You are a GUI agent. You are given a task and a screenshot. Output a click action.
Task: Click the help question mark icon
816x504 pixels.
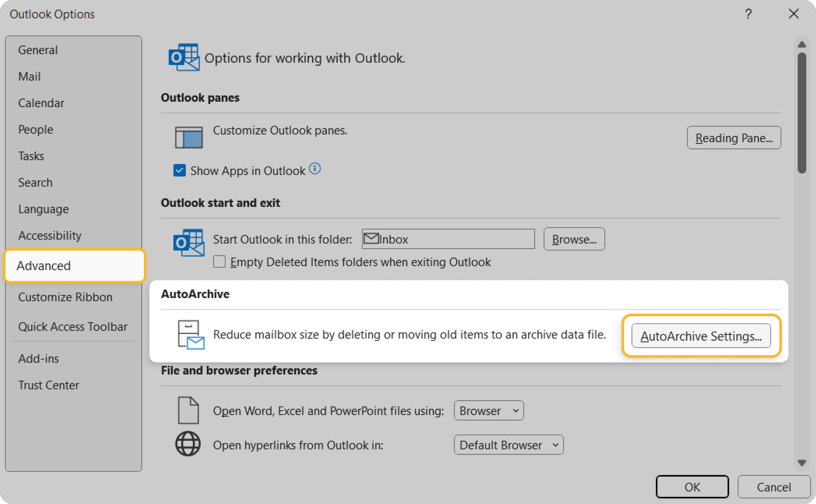(x=749, y=14)
